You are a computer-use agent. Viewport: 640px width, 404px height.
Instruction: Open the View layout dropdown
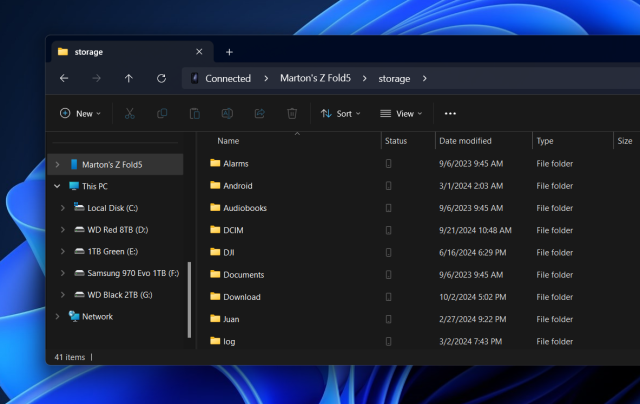tap(401, 114)
